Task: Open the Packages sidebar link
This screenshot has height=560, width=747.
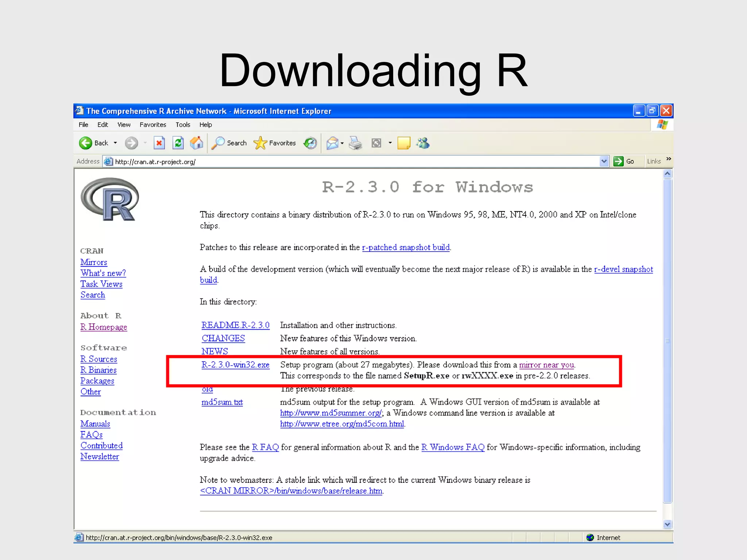Action: (x=97, y=381)
